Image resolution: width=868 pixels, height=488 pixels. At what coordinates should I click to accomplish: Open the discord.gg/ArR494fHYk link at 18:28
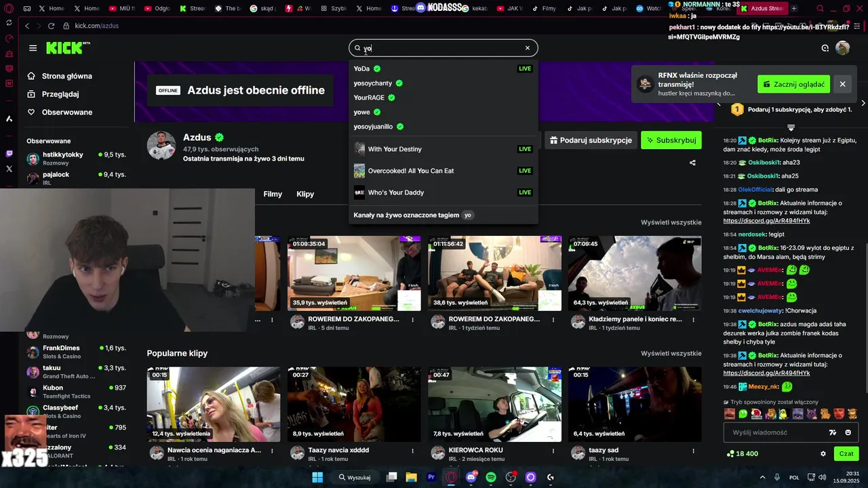(x=766, y=221)
